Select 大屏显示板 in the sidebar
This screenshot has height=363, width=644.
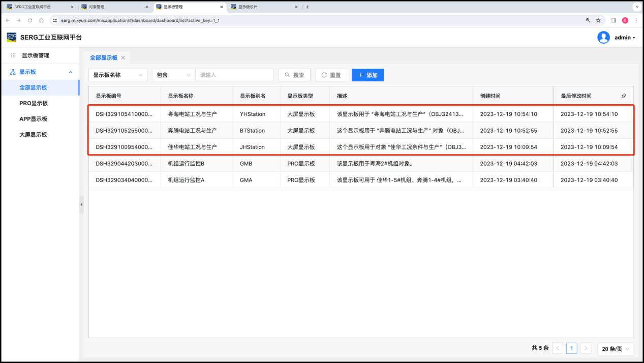tap(34, 135)
